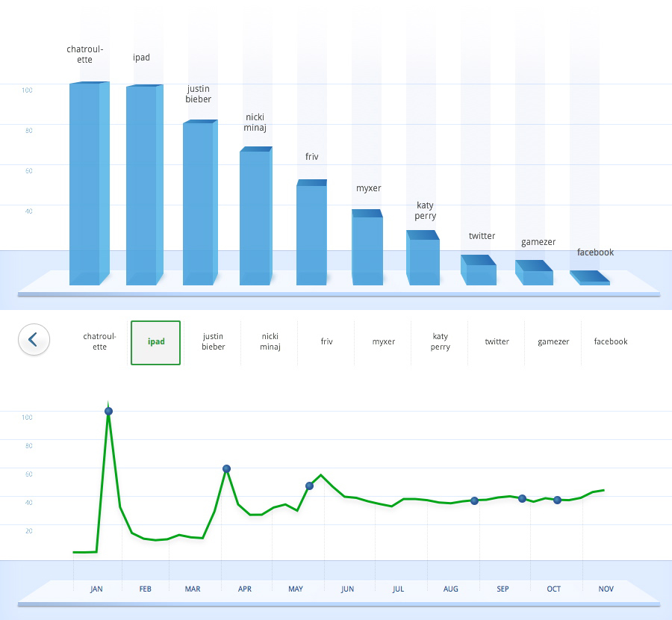Select the NOV month label
672x620 pixels.
pyautogui.click(x=606, y=589)
